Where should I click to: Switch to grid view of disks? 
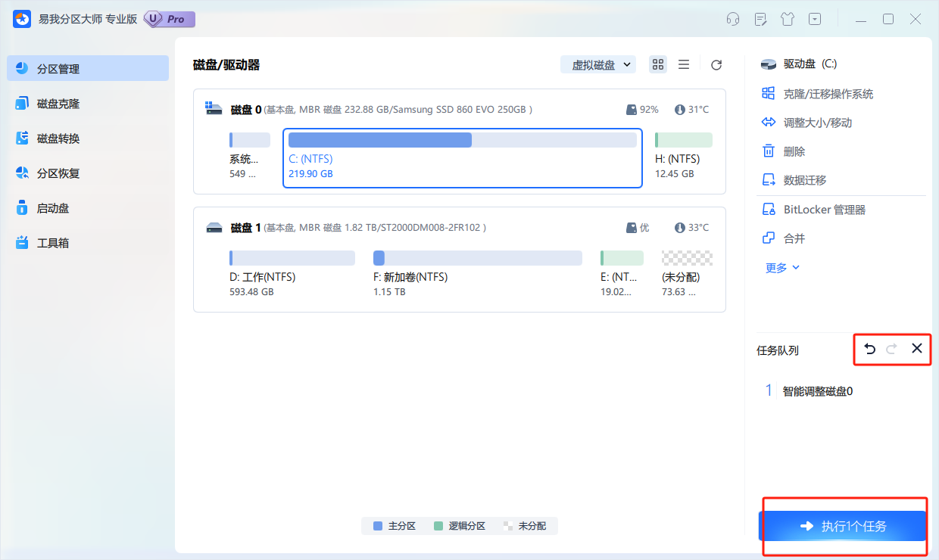[x=658, y=64]
